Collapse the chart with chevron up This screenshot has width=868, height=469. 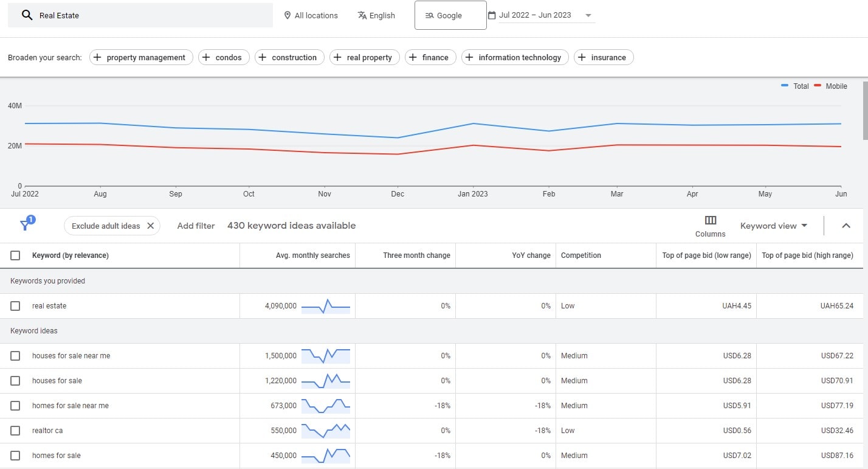(846, 226)
